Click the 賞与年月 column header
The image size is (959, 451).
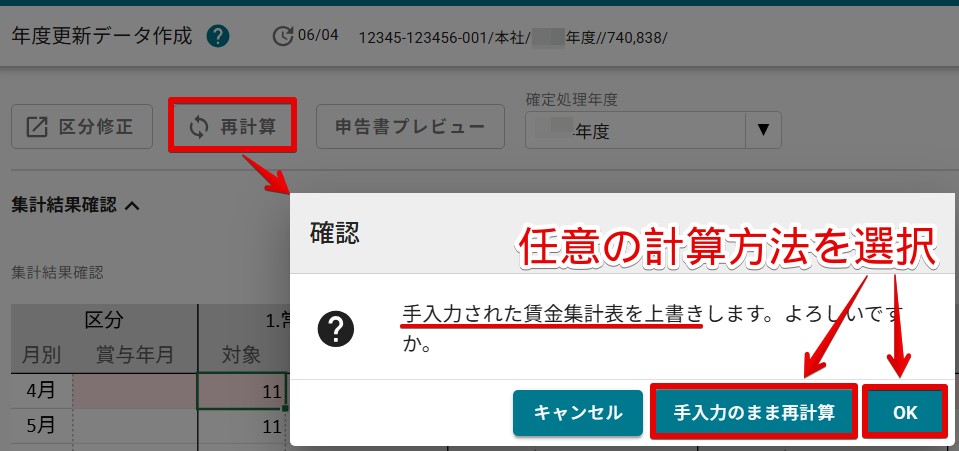135,354
